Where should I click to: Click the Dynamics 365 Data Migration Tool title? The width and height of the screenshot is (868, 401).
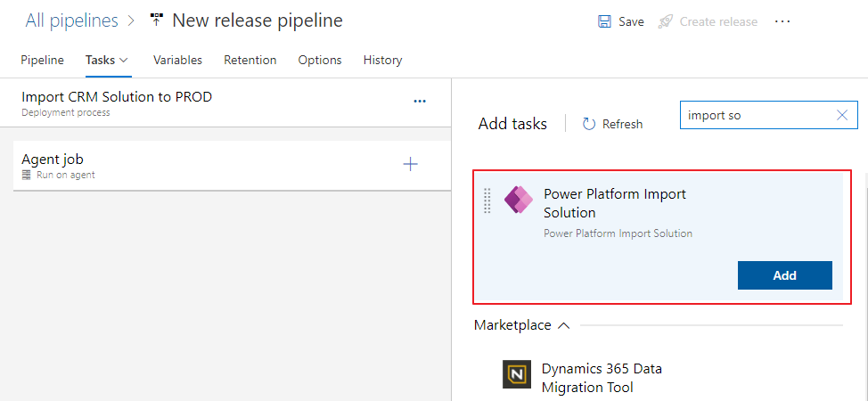tap(602, 378)
